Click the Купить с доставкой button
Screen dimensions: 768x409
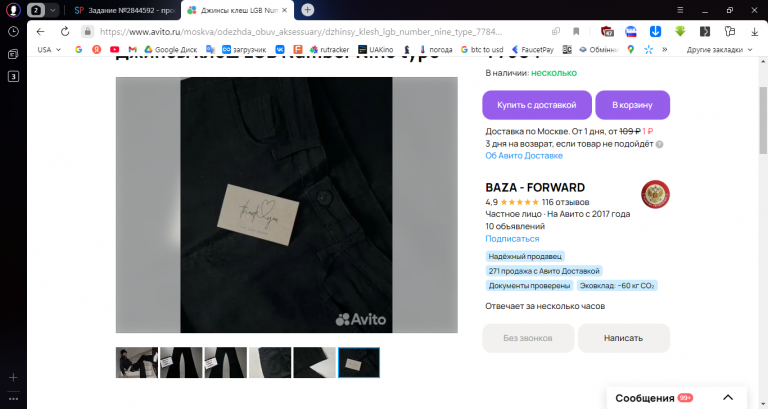(537, 105)
